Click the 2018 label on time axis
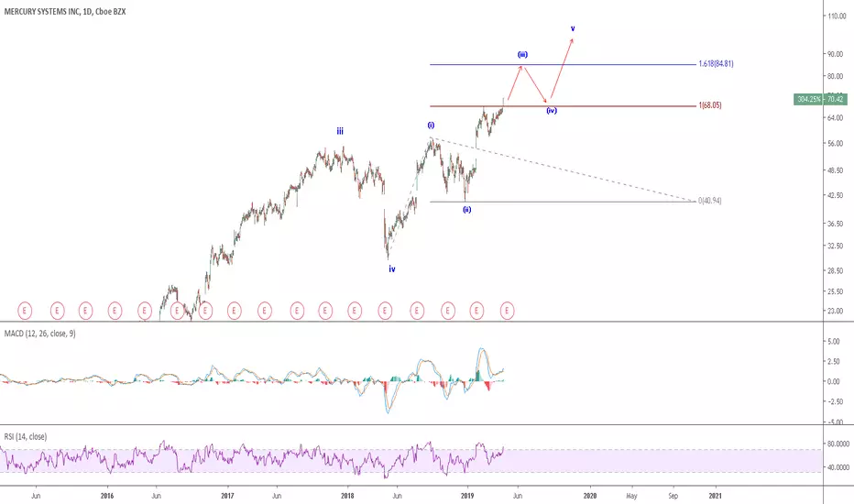The image size is (854, 504). (x=347, y=496)
